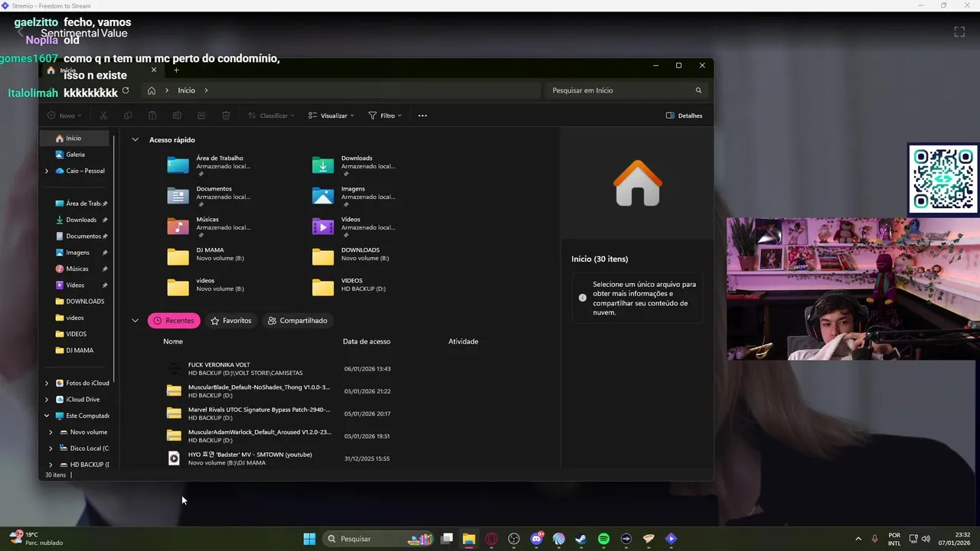The image size is (980, 551).
Task: Click the refresh icon beside the address bar
Action: tap(126, 90)
